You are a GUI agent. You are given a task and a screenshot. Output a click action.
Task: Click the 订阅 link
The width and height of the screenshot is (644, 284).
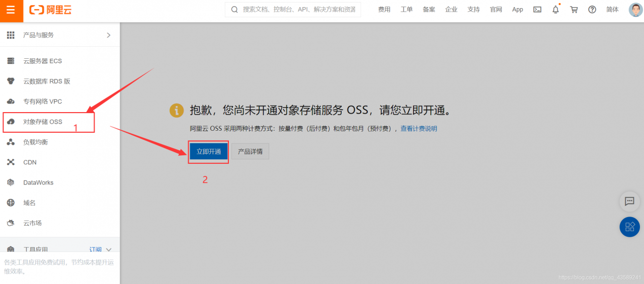point(96,250)
